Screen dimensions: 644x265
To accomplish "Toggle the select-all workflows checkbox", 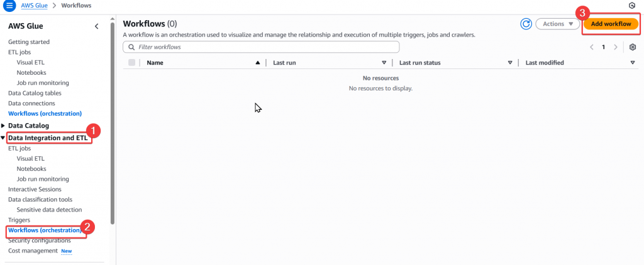I will tap(131, 63).
